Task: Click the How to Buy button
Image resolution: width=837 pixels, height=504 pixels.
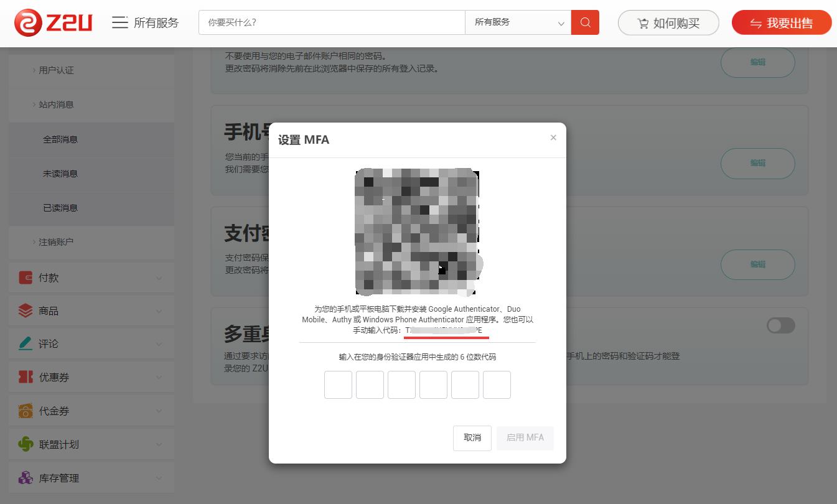Action: click(668, 23)
